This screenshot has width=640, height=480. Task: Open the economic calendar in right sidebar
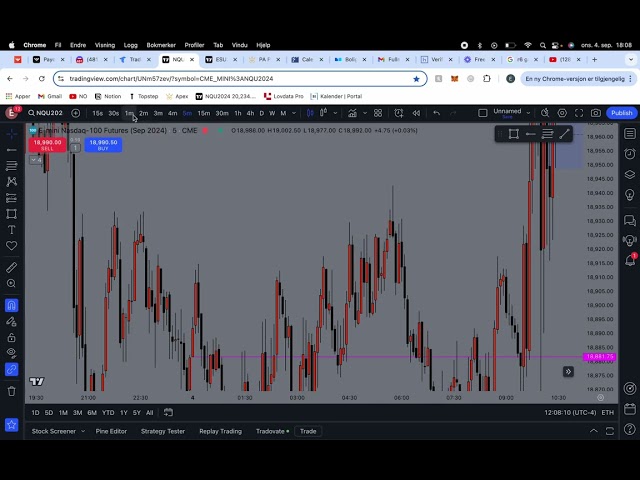(630, 409)
